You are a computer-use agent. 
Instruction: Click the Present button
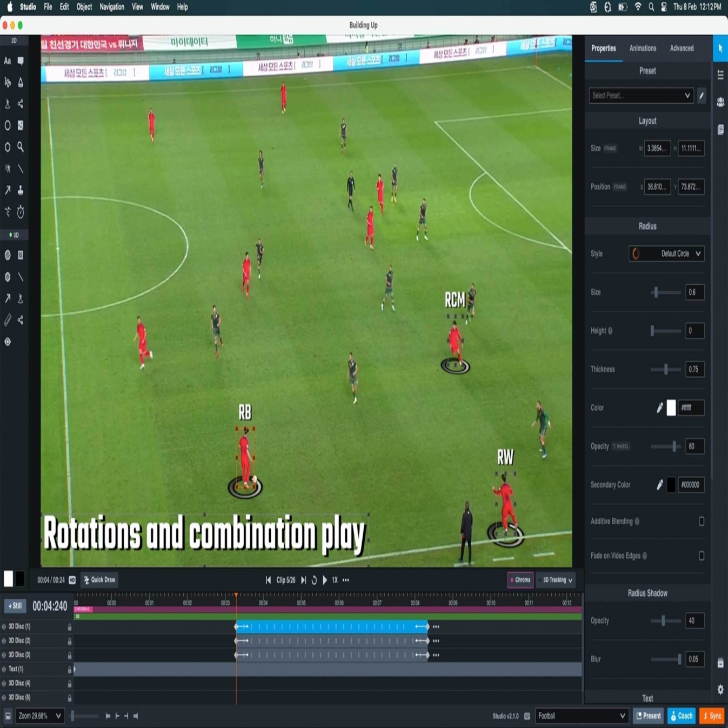648,716
